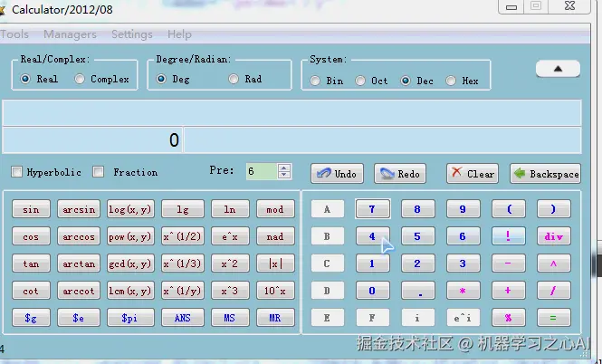Open the Help menu
Image resolution: width=602 pixels, height=364 pixels.
pos(179,34)
